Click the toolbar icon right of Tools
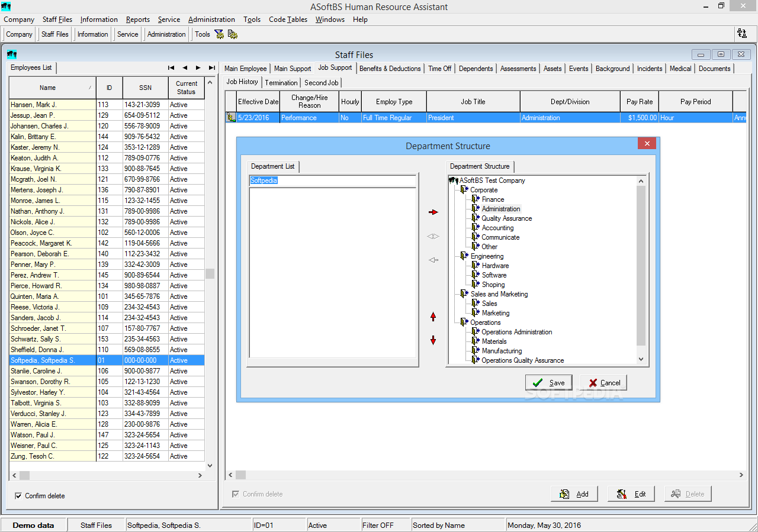758x532 pixels. (220, 34)
